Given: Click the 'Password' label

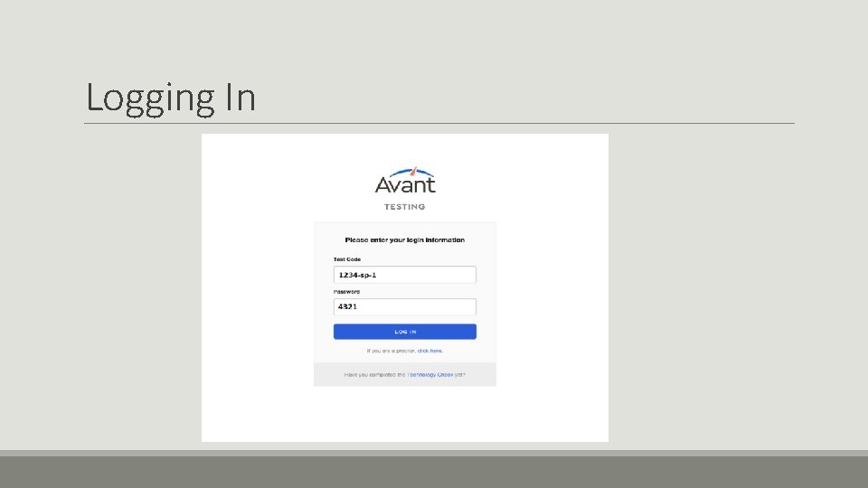Looking at the screenshot, I should pyautogui.click(x=346, y=292).
